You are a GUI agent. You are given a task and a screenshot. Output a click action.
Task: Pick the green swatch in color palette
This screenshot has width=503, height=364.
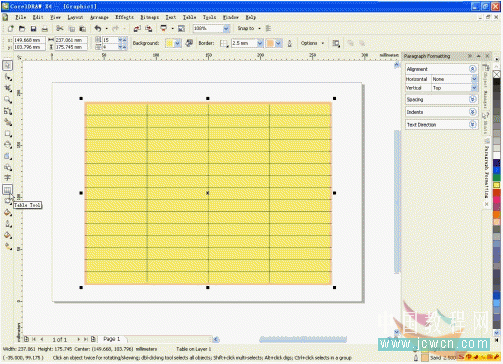pos(496,178)
